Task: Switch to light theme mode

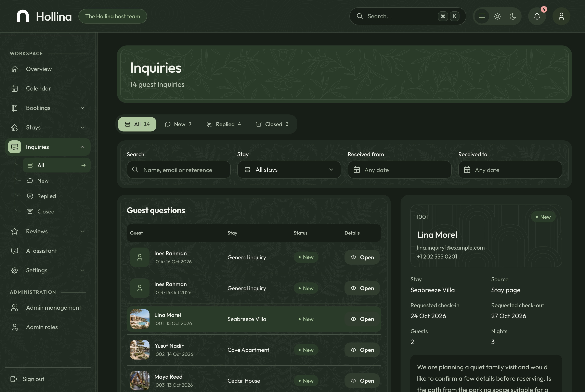Action: pos(497,16)
